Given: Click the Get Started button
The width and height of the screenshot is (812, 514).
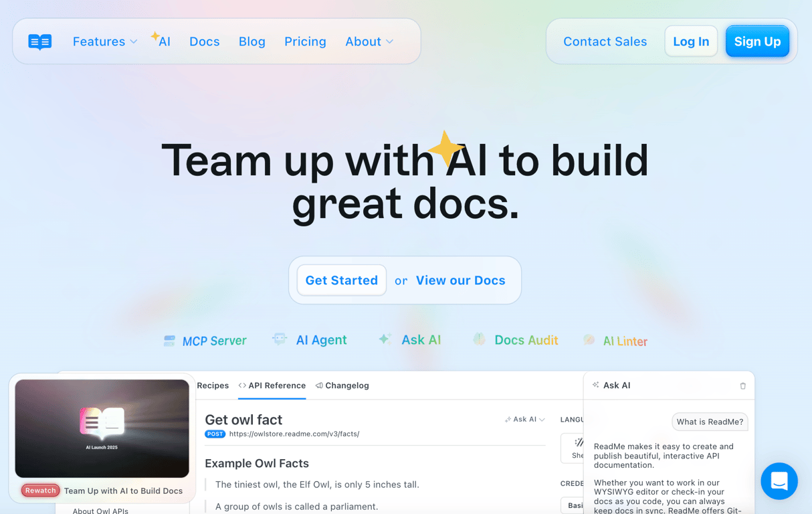Looking at the screenshot, I should pos(342,280).
